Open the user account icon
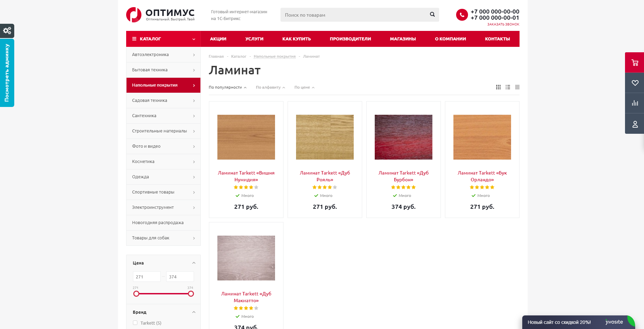 tap(635, 124)
